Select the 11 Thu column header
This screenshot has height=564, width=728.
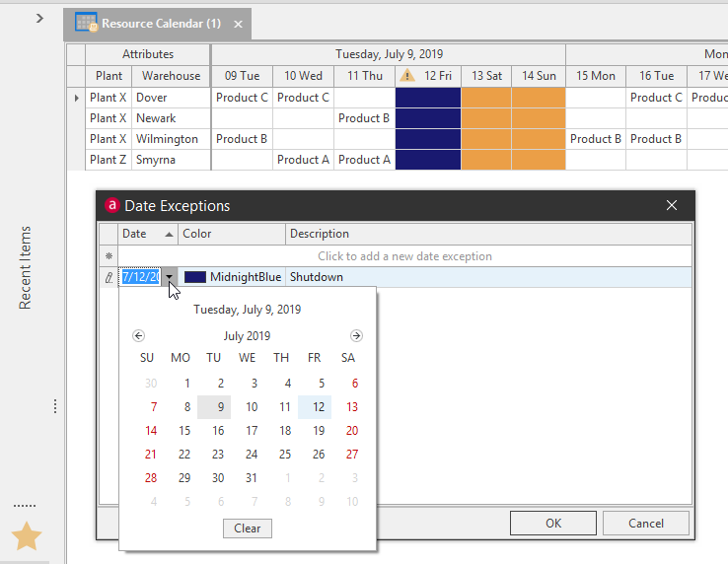[x=365, y=76]
